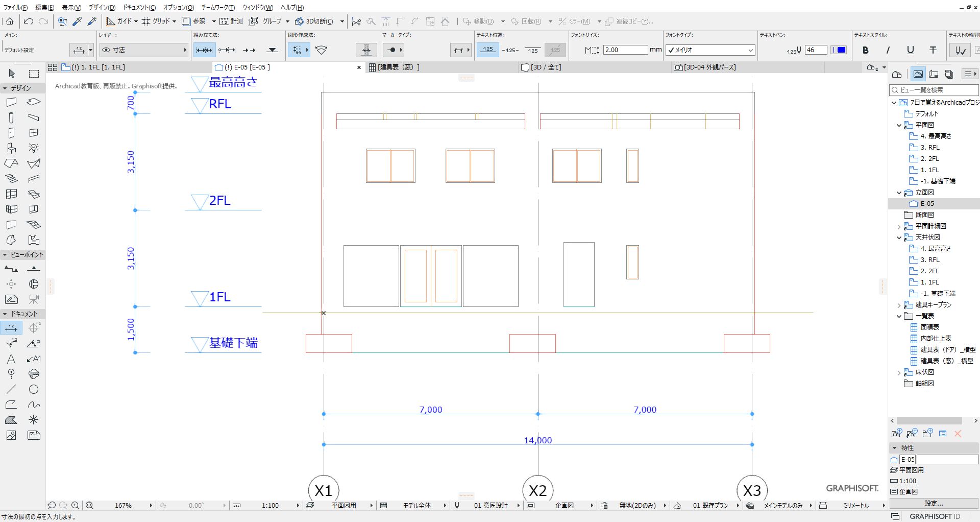
Task: Open the メイリオ font type dropdown
Action: [x=709, y=50]
